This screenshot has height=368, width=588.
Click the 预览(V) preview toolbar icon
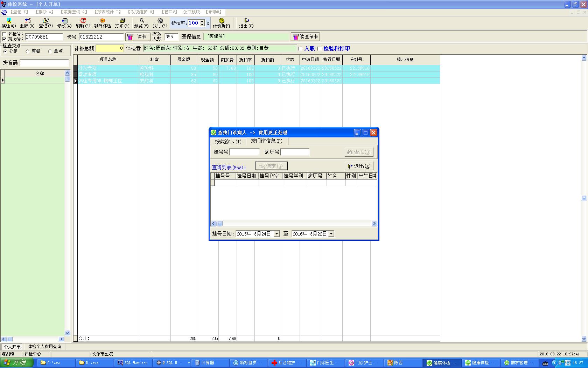point(141,23)
